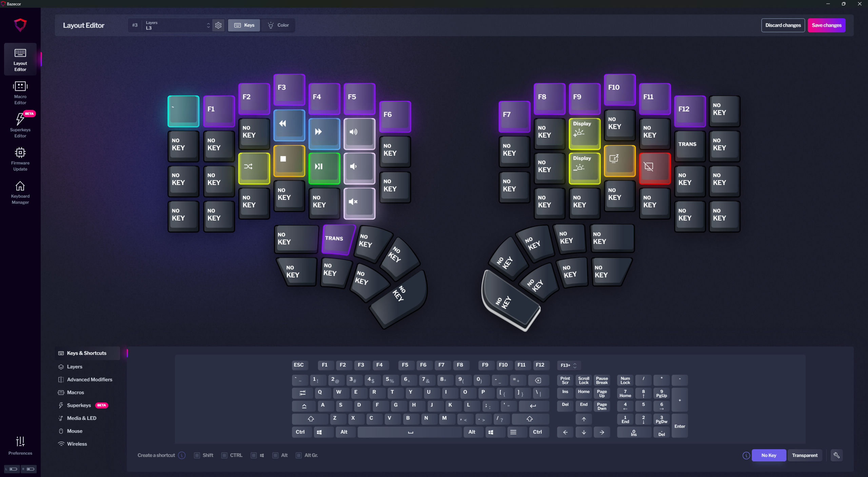Viewport: 868px width, 477px height.
Task: Click the Keyboard Manager sidebar icon
Action: click(x=20, y=193)
